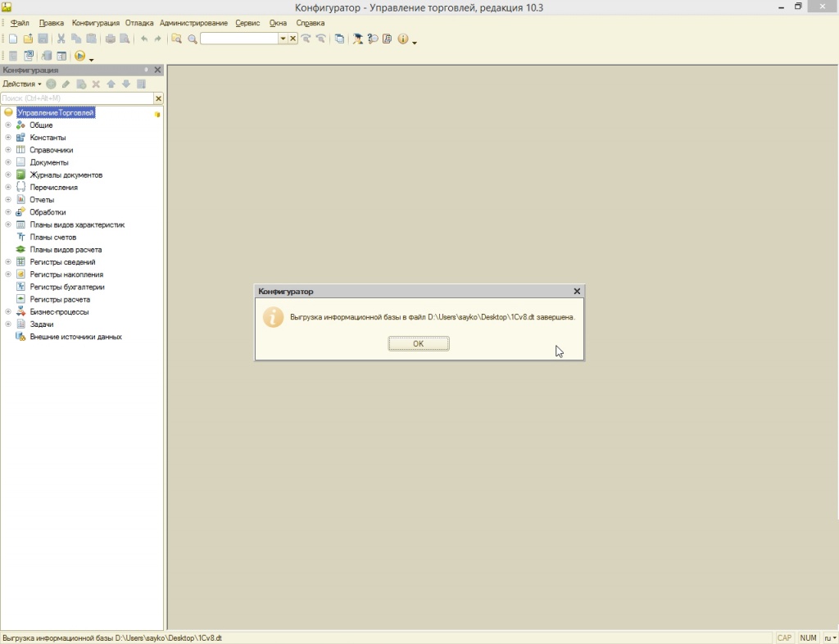The image size is (839, 644).
Task: Open the Действия dropdown menu
Action: tap(21, 84)
